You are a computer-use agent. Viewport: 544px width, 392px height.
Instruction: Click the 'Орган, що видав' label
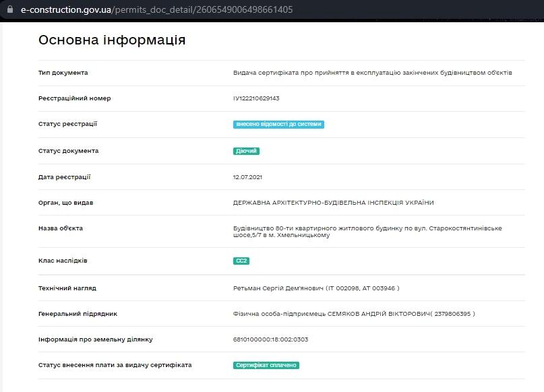tap(65, 203)
